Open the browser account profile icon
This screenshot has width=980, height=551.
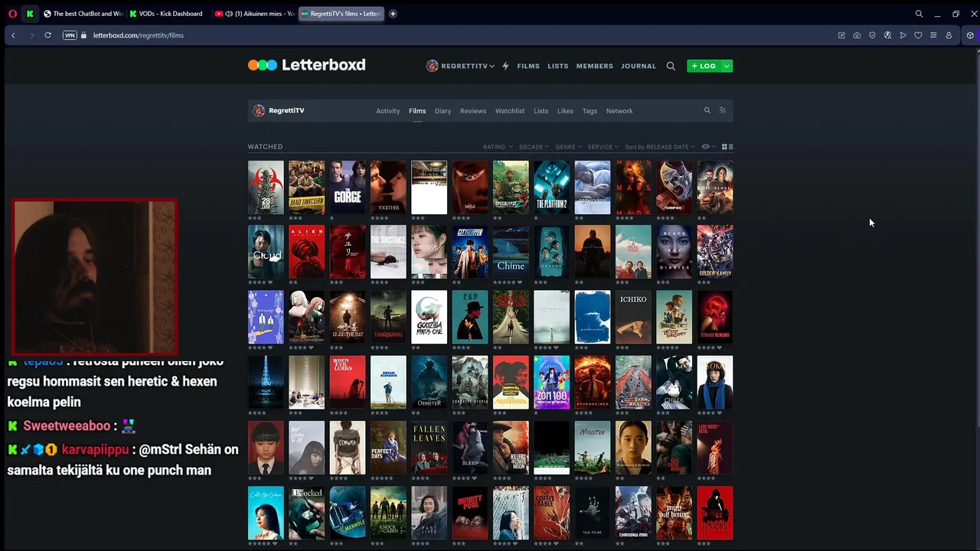coord(949,35)
